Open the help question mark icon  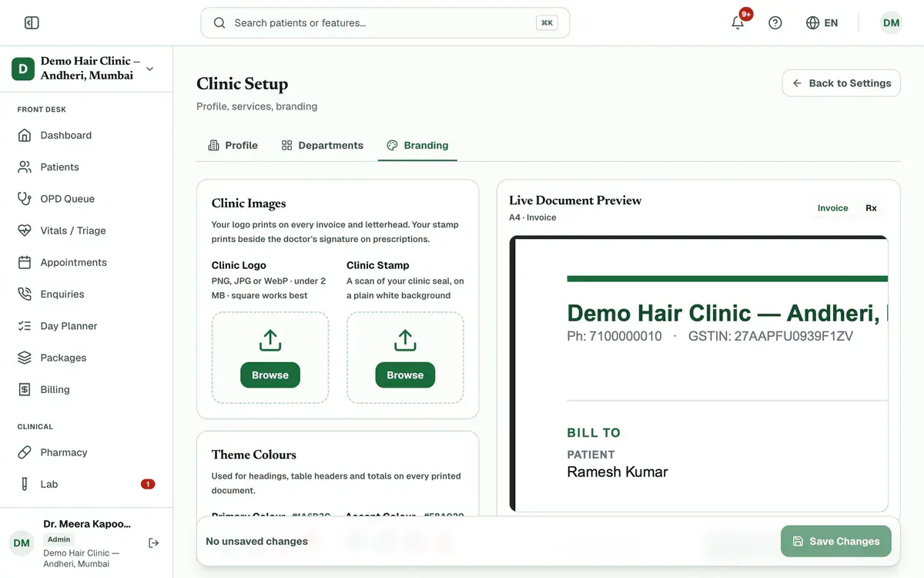click(x=775, y=23)
